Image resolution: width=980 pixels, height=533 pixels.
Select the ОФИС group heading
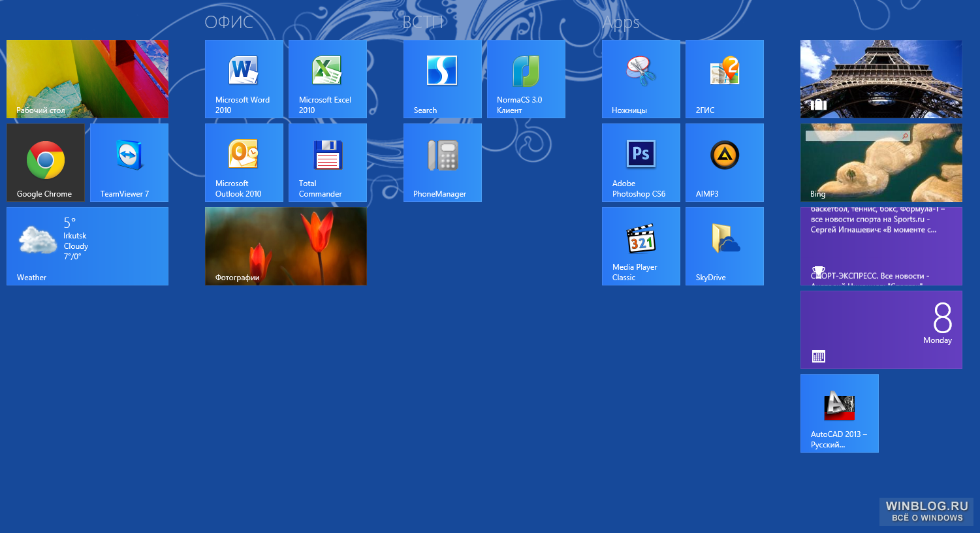[x=229, y=22]
